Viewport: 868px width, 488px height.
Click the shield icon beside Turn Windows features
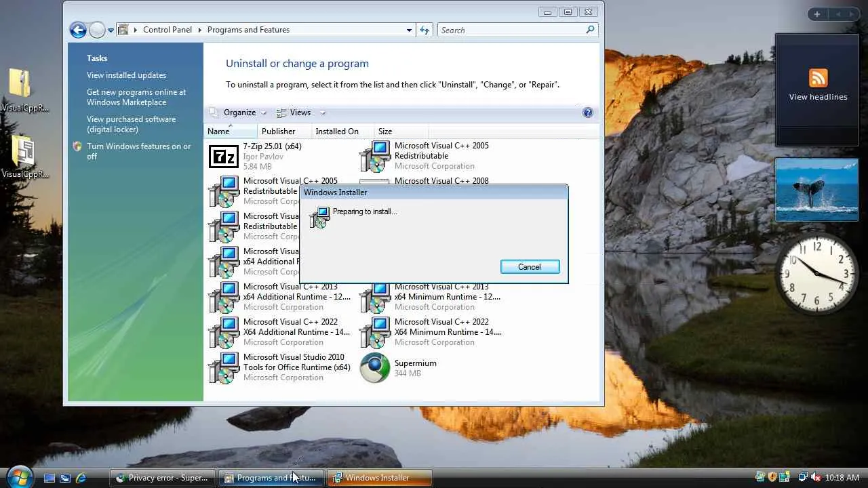tap(77, 146)
